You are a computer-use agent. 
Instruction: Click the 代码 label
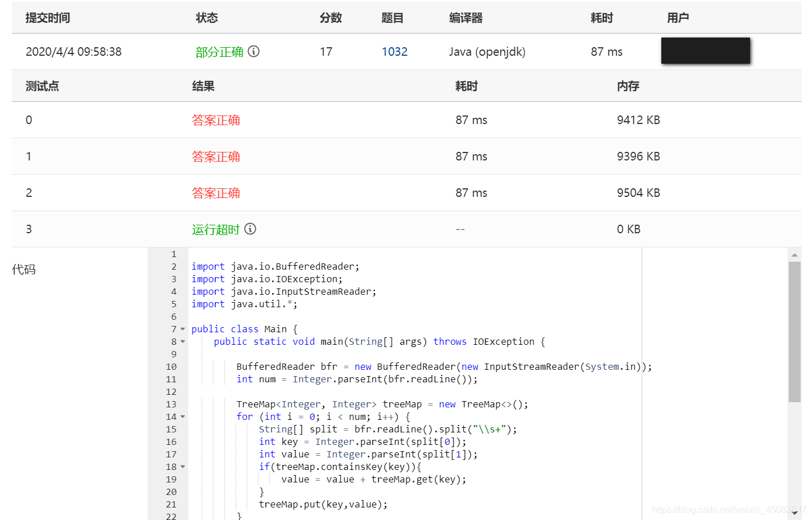[x=24, y=269]
